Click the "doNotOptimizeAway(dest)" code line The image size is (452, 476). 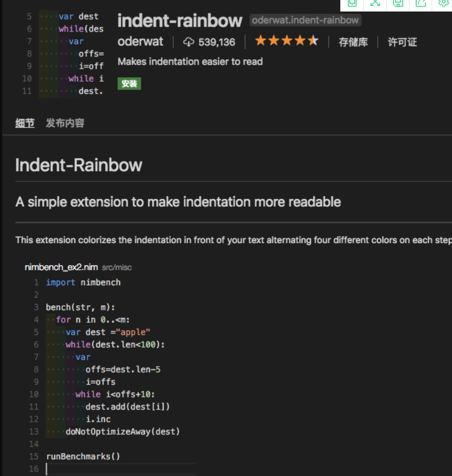coord(123,432)
